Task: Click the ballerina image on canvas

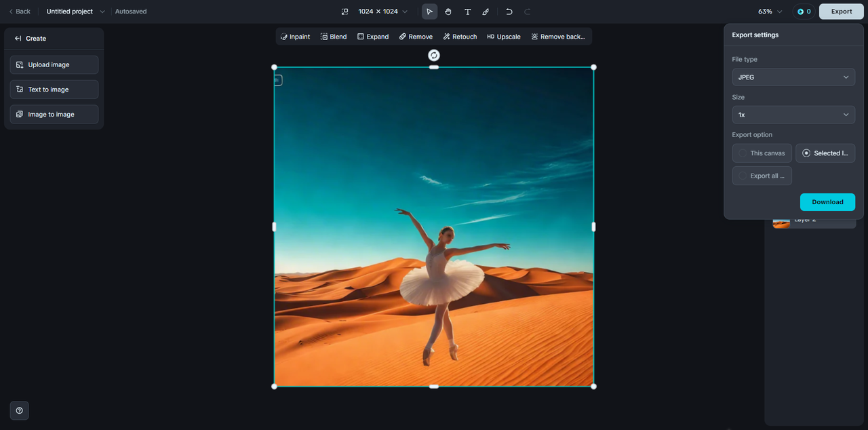Action: coord(434,227)
